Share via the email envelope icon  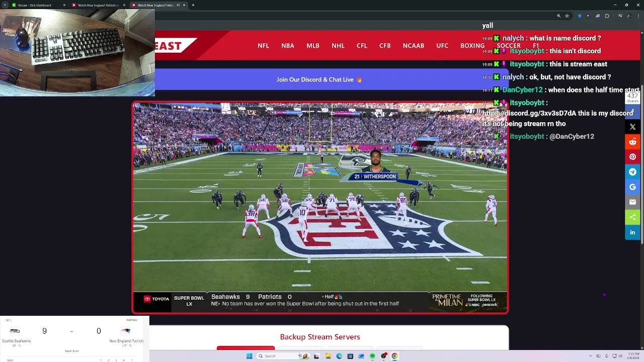point(632,202)
